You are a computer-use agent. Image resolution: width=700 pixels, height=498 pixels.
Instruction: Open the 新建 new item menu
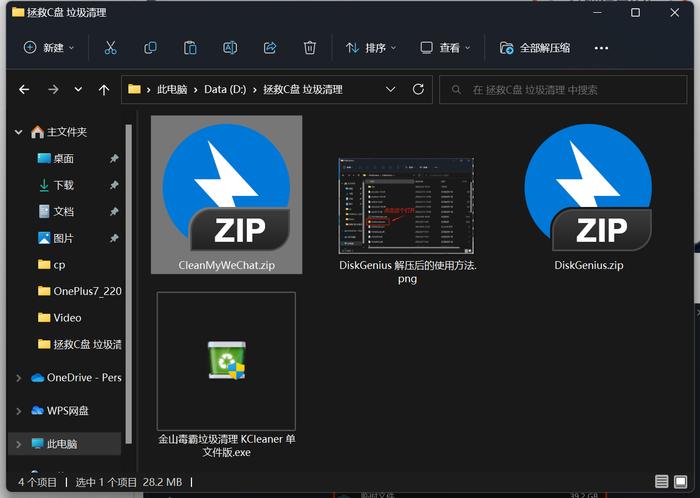point(49,48)
